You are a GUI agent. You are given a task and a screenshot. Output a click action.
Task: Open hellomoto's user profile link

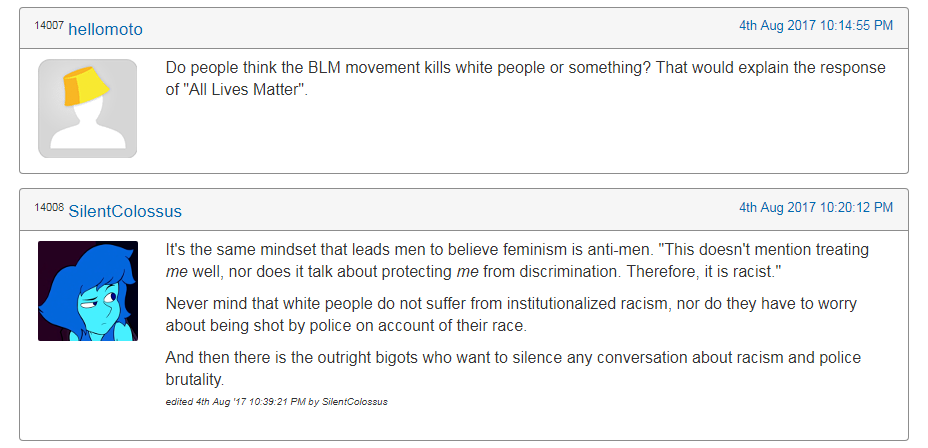(105, 29)
